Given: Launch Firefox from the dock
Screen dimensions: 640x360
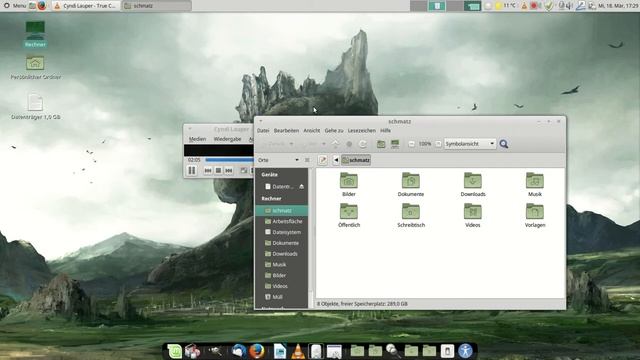Looking at the screenshot, I should tap(257, 351).
